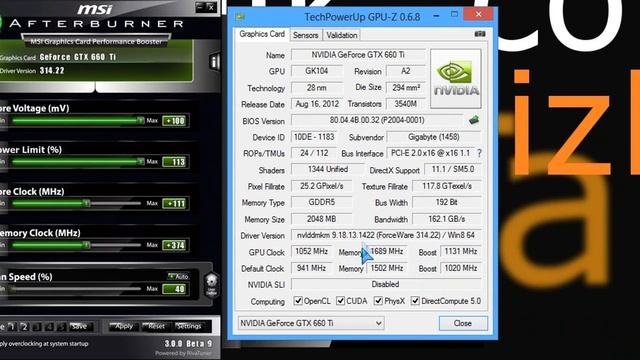Image resolution: width=640 pixels, height=360 pixels.
Task: Click apply overclocking at system startup text
Action: pyautogui.click(x=44, y=344)
